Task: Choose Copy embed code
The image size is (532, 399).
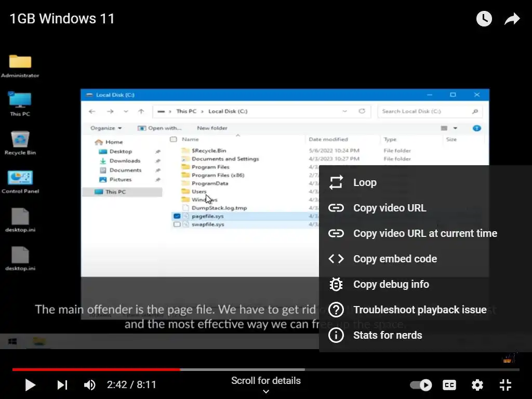Action: tap(425, 259)
